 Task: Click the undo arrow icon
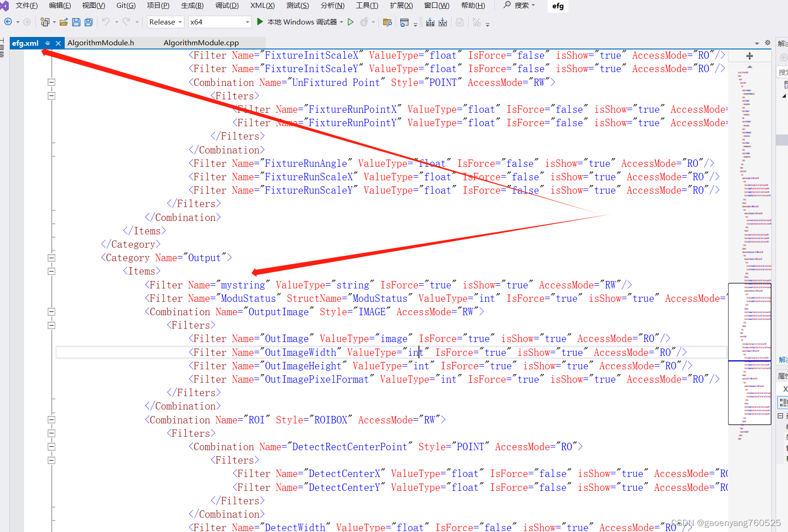click(x=106, y=22)
